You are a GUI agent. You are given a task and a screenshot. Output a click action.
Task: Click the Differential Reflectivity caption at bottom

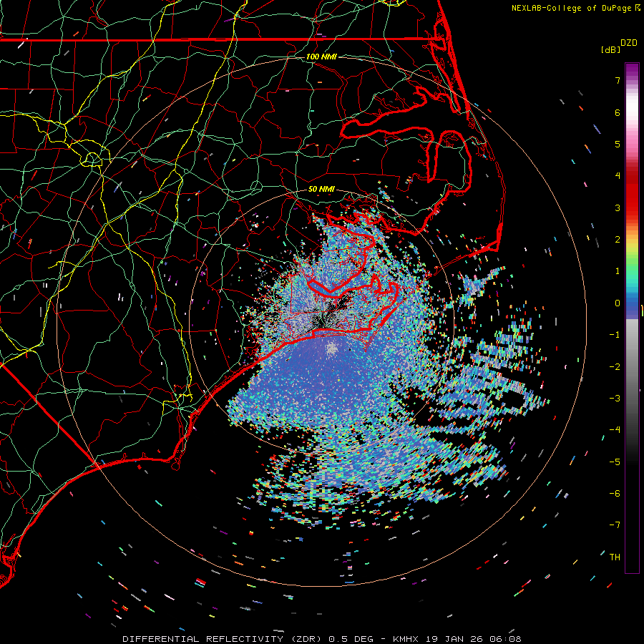coord(322,639)
